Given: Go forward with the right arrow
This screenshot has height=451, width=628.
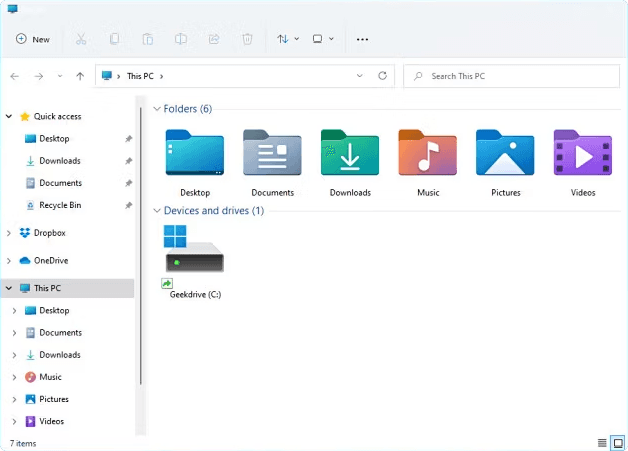Looking at the screenshot, I should pyautogui.click(x=38, y=76).
